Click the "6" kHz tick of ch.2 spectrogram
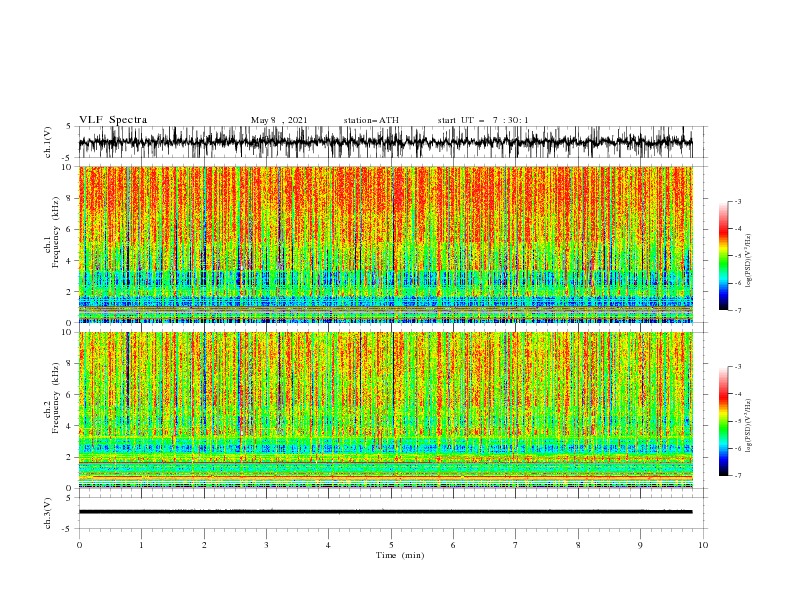The width and height of the screenshot is (792, 612). pos(71,395)
